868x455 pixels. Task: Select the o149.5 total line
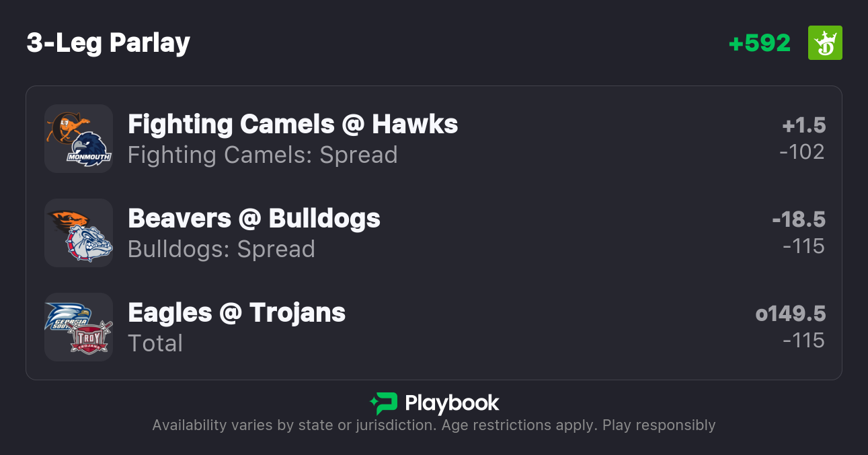coord(790,314)
